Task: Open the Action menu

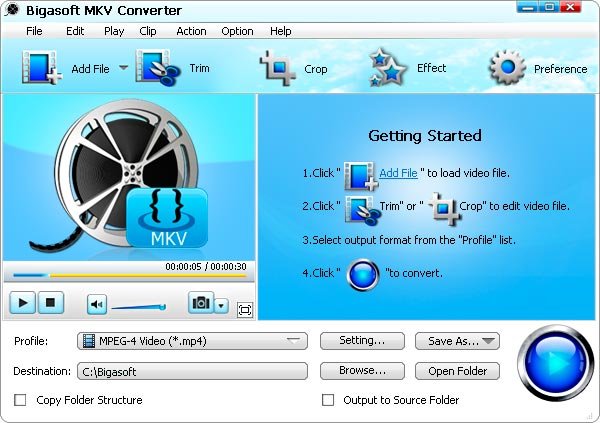Action: coord(191,31)
